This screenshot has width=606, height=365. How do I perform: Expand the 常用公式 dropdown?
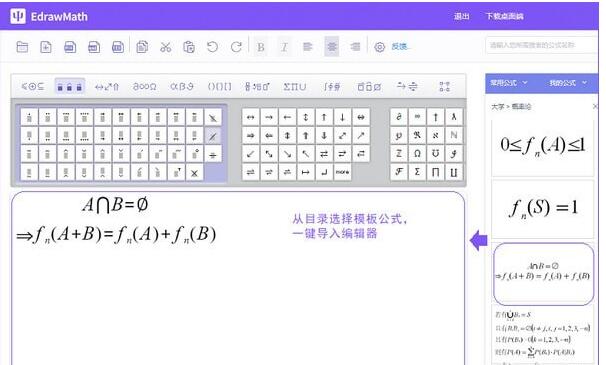[509, 83]
